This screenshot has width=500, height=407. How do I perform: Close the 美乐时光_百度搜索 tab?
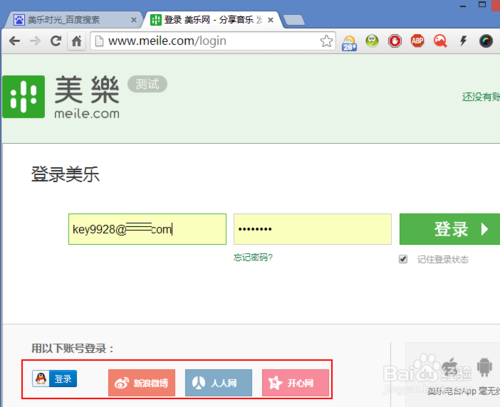tap(134, 20)
